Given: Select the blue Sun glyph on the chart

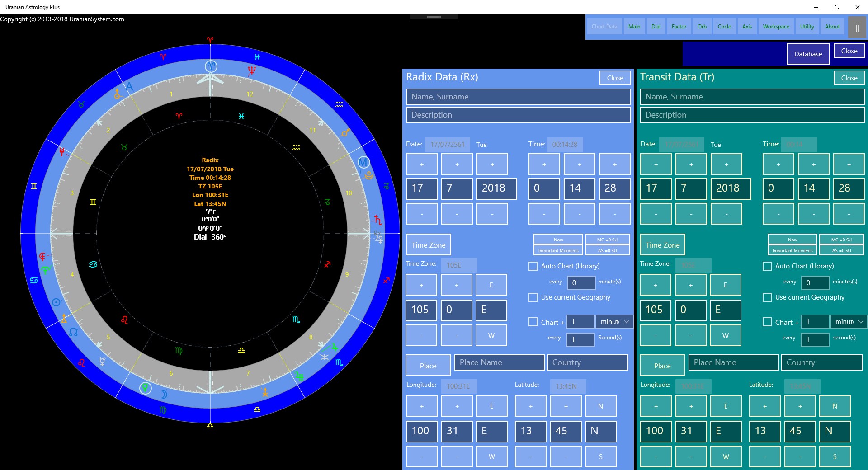Looking at the screenshot, I should (56, 302).
